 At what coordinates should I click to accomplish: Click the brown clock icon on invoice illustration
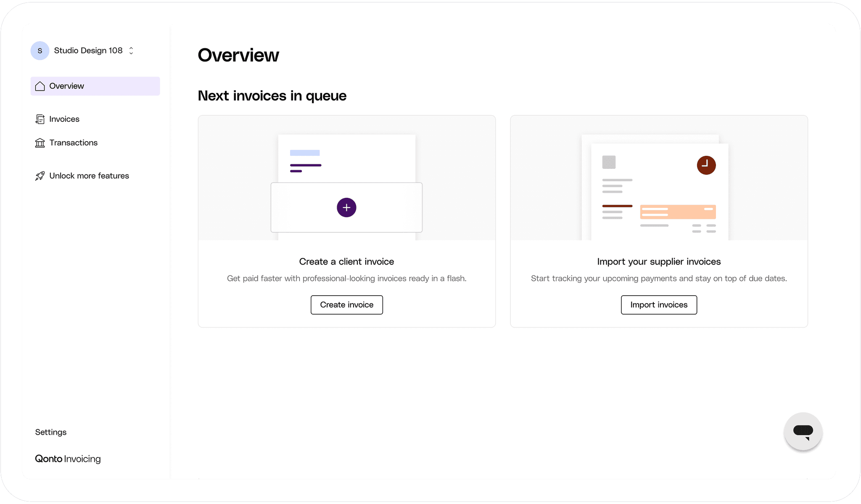706,165
